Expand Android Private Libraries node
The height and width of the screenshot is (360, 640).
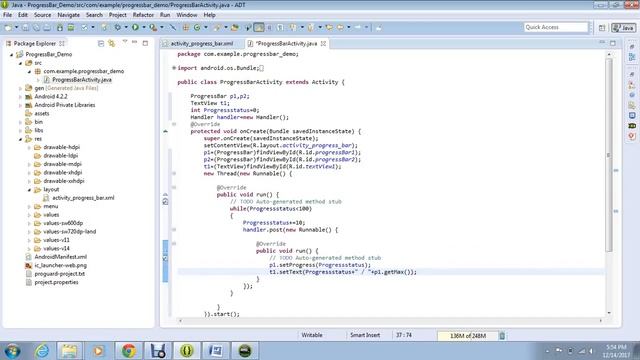tap(20, 105)
